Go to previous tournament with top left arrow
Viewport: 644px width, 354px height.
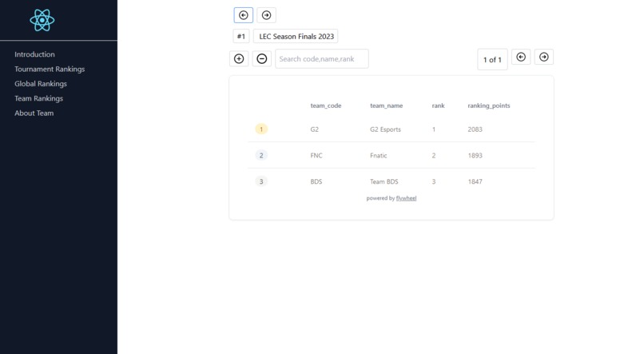(x=244, y=15)
